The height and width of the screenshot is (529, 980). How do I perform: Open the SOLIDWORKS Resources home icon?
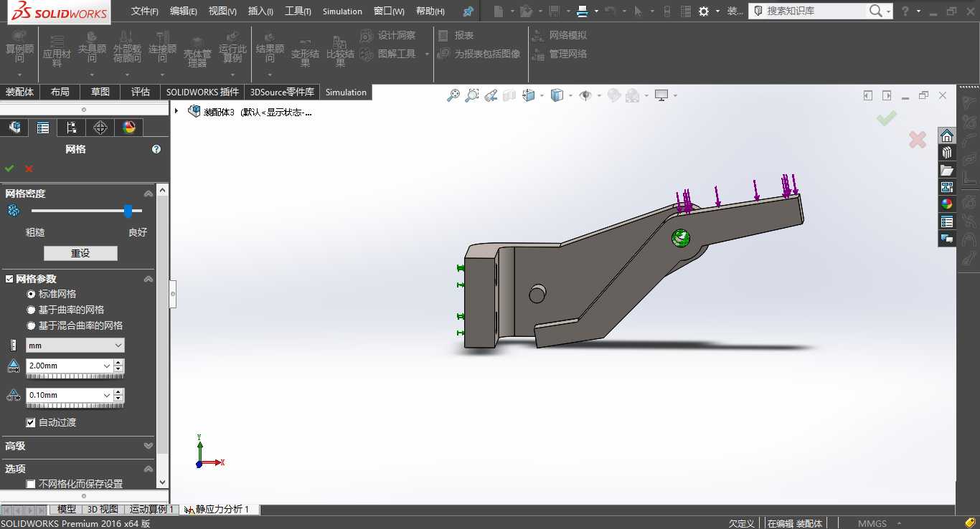pos(947,135)
